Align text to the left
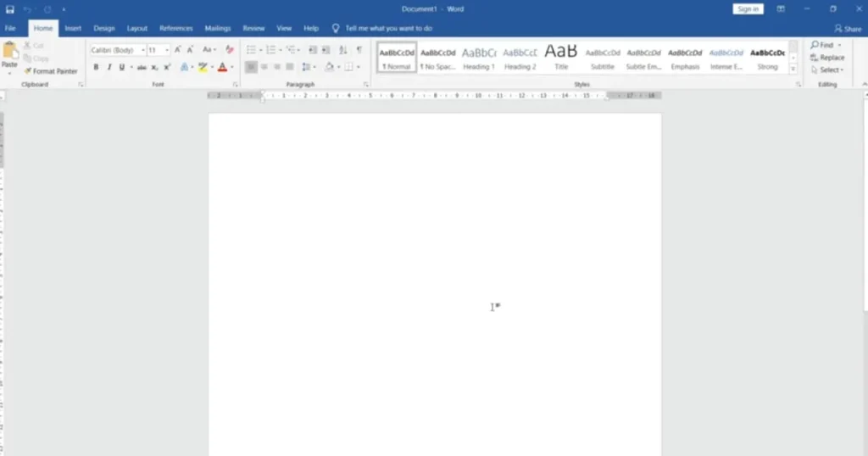This screenshot has height=456, width=868. pyautogui.click(x=251, y=67)
